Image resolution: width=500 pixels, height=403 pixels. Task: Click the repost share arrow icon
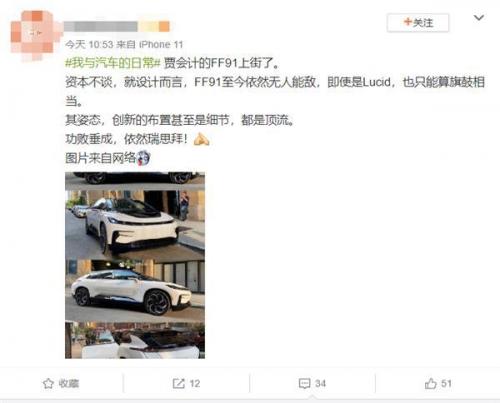179,383
